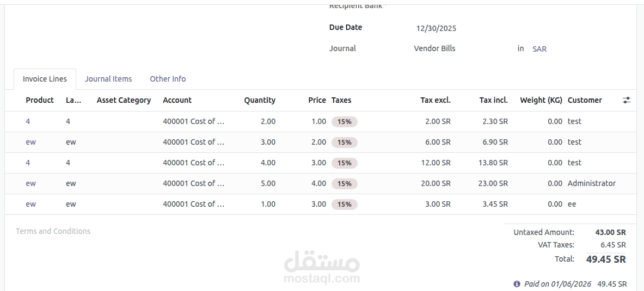Image resolution: width=644 pixels, height=291 pixels.
Task: Sort by the Account column header
Action: coord(177,100)
